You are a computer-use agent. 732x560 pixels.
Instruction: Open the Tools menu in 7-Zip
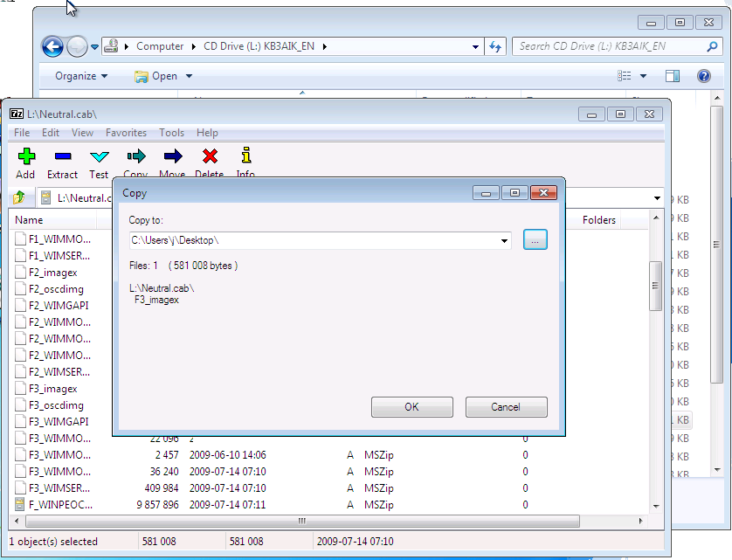click(171, 133)
